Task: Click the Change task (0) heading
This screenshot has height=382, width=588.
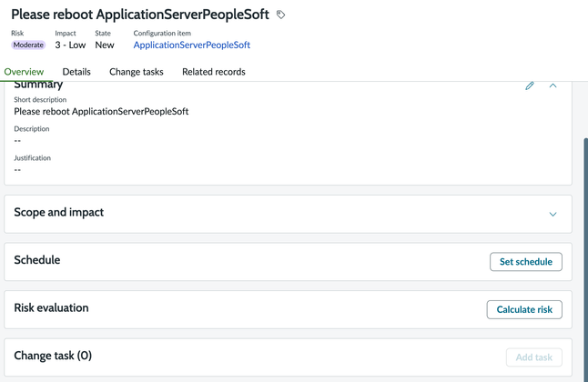Action: click(x=53, y=356)
